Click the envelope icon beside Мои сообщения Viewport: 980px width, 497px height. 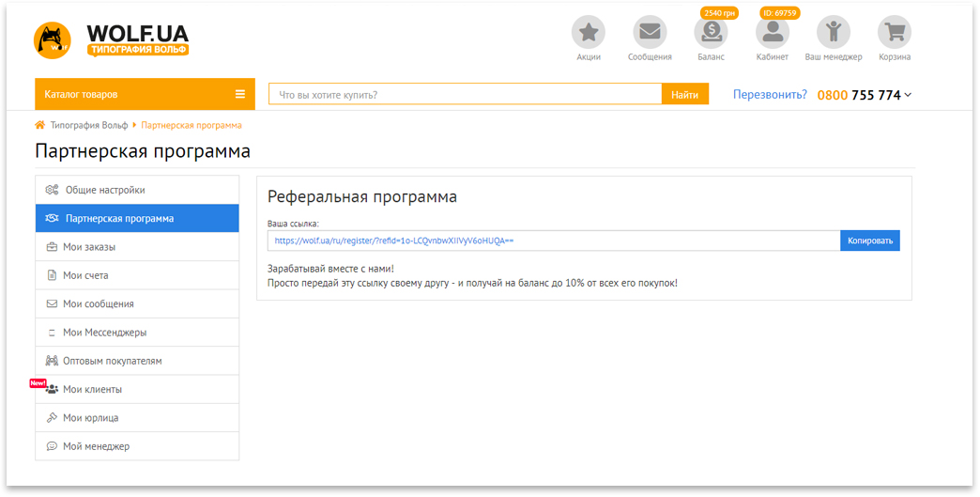click(x=52, y=303)
